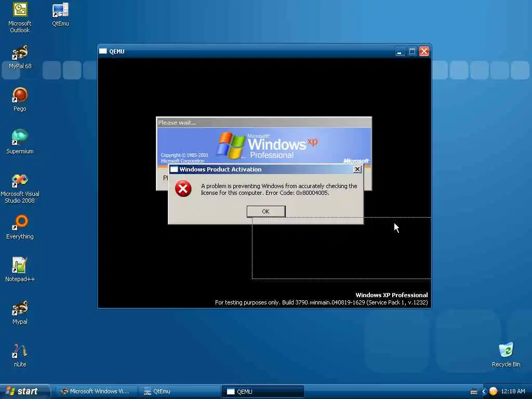Screen dimensions: 532x399
Task: Click the build 3790 watermark text
Action: 321,302
